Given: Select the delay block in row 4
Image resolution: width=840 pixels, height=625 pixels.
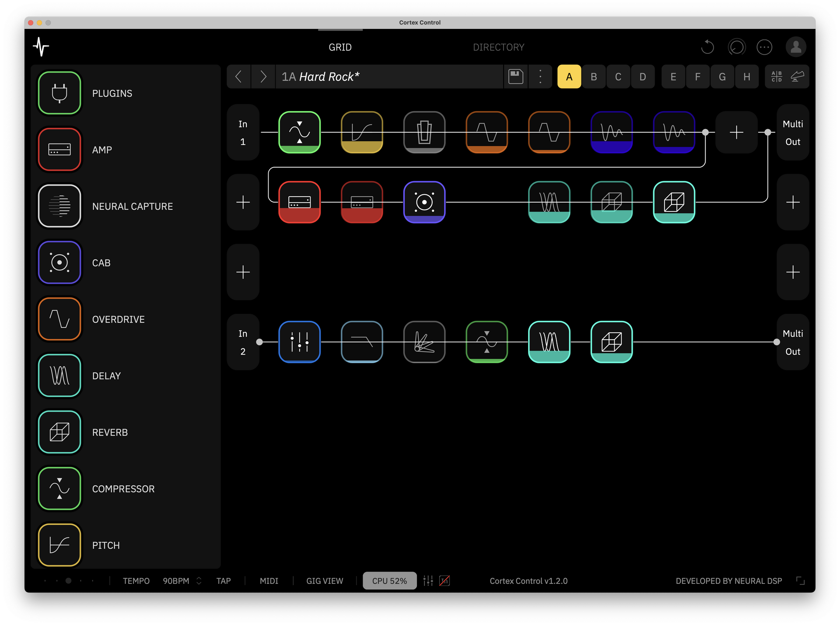Looking at the screenshot, I should click(549, 342).
